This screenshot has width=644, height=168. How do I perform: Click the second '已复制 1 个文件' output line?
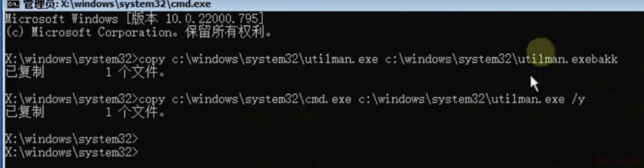tap(85, 112)
